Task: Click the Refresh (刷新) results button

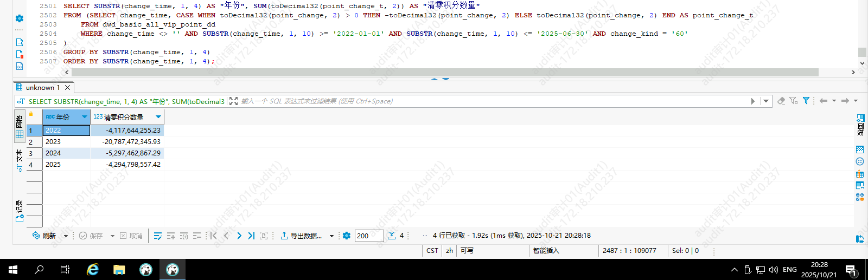Action: tap(44, 236)
